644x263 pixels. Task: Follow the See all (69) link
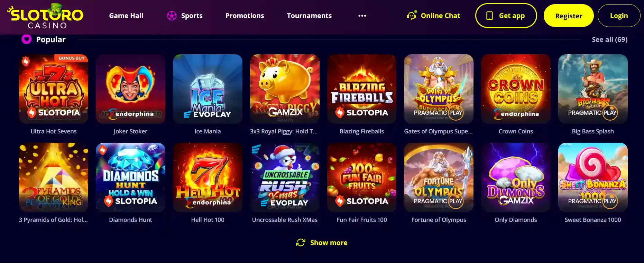609,39
